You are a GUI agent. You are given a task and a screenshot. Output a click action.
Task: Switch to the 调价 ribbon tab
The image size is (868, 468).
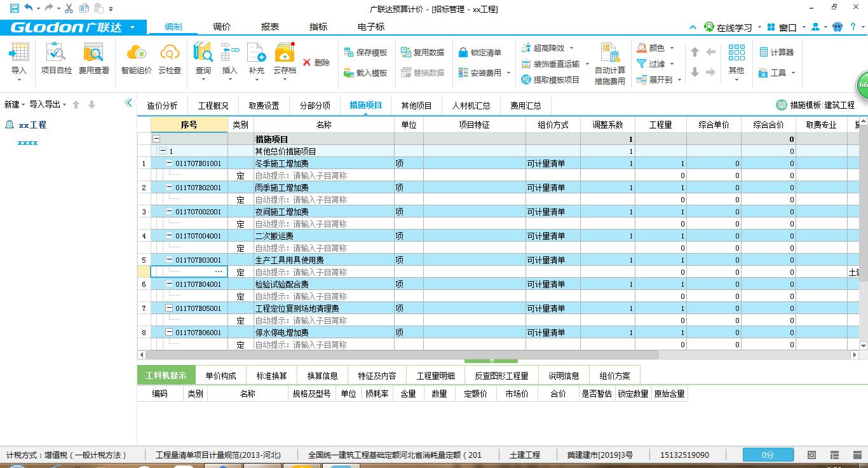click(222, 27)
